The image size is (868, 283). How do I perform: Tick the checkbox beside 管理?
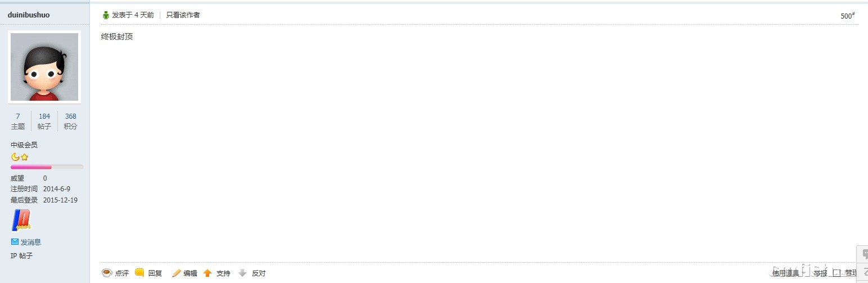point(837,273)
